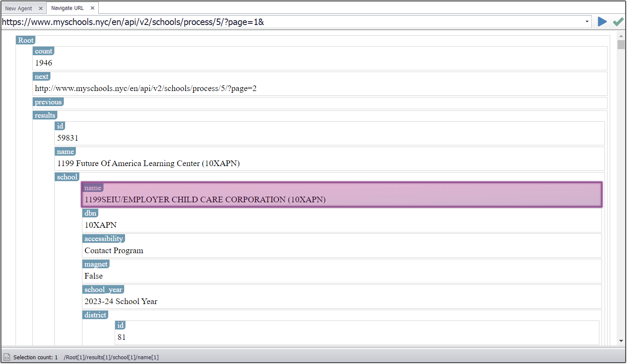The image size is (627, 364).
Task: Click the code icon in status bar
Action: [7, 357]
